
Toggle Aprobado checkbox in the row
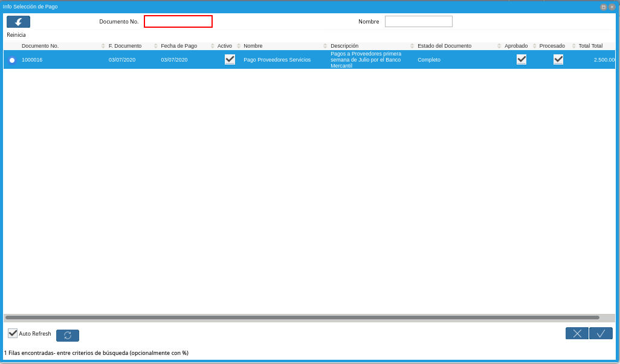522,59
